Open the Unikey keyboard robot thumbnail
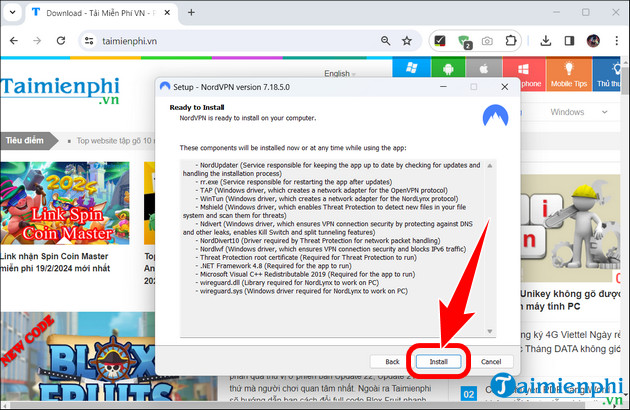This screenshot has width=630, height=410. click(571, 228)
